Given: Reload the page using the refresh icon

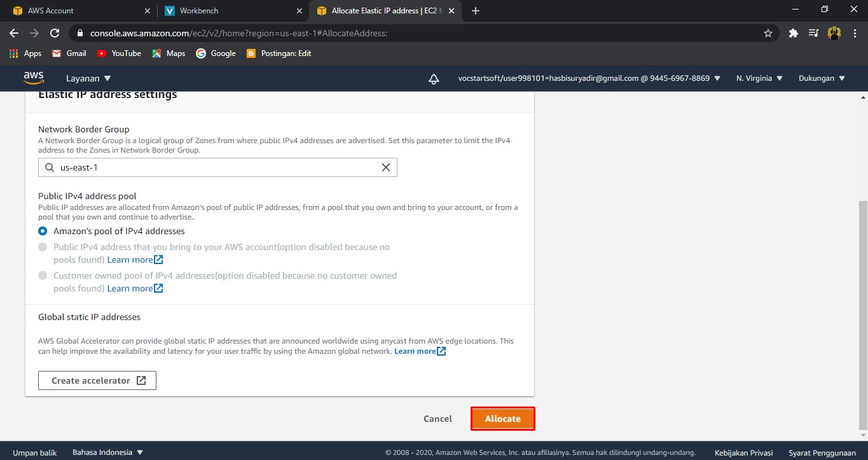Looking at the screenshot, I should point(55,33).
